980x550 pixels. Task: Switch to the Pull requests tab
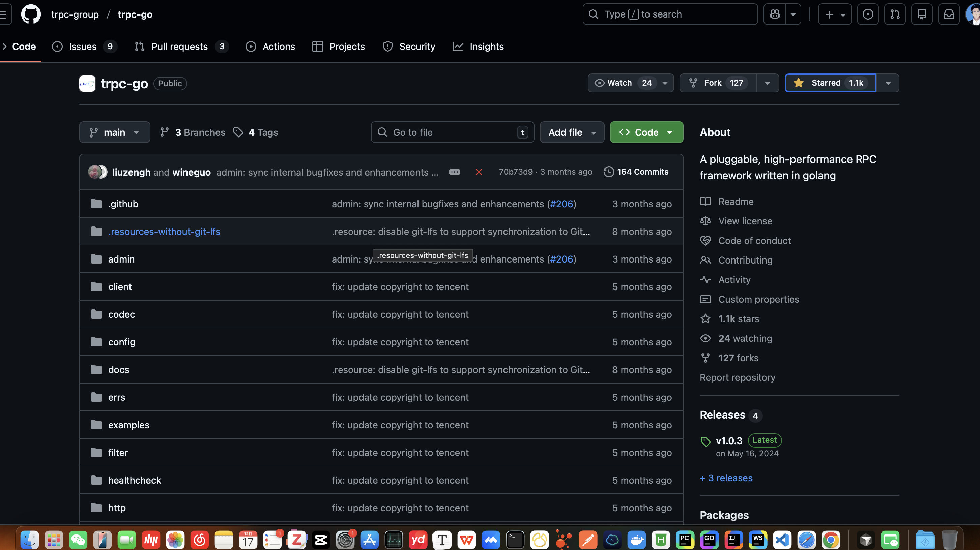pos(179,47)
